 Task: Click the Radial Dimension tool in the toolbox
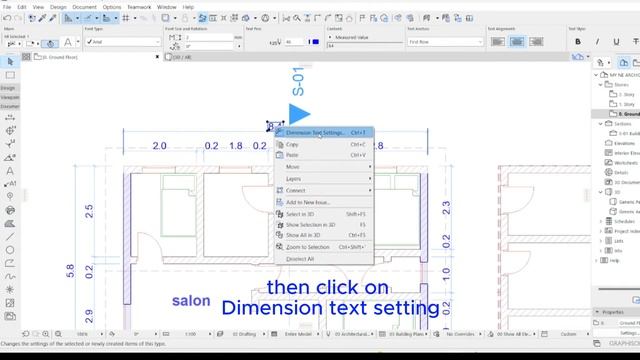tap(10, 144)
